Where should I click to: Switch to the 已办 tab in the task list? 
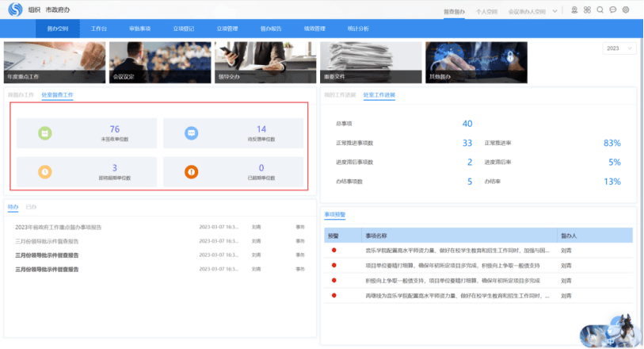pyautogui.click(x=31, y=207)
